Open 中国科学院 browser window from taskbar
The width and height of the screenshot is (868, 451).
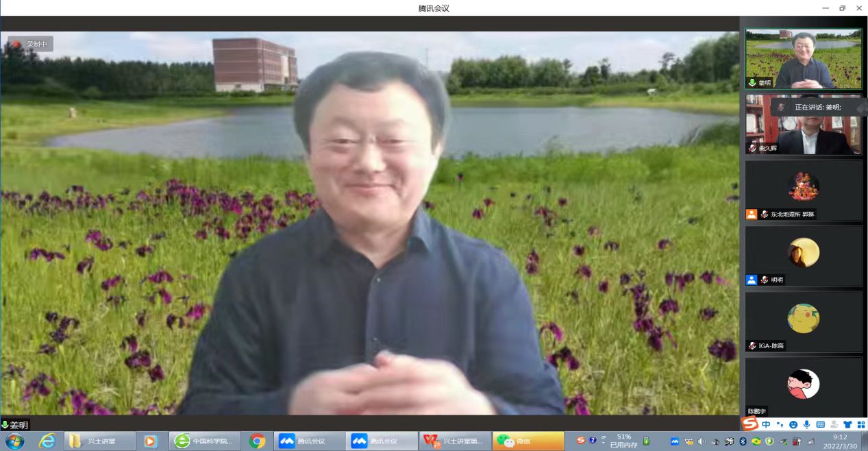pos(203,441)
